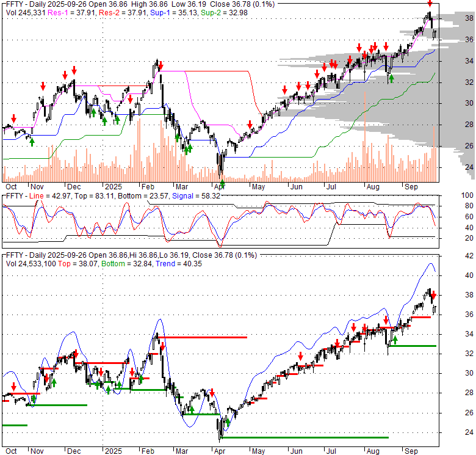Screen dimensions: 476x455
Task: Click the 2025 label on top chart time axis
Action: pos(114,187)
